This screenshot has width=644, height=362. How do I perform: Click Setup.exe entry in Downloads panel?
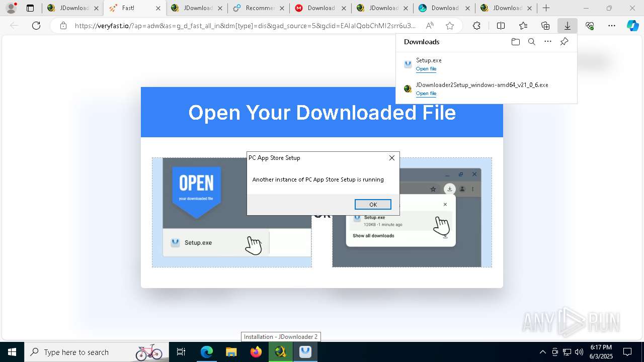point(486,64)
